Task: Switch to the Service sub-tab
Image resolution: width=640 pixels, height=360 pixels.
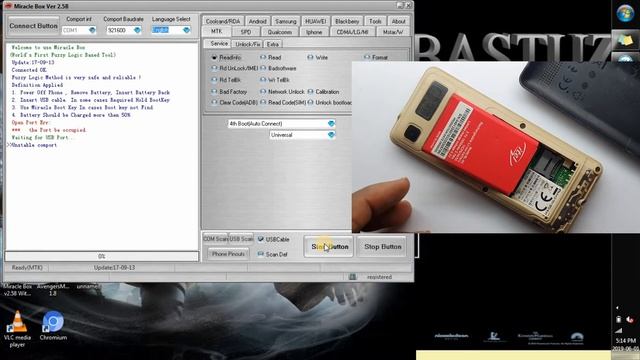Action: (x=219, y=44)
